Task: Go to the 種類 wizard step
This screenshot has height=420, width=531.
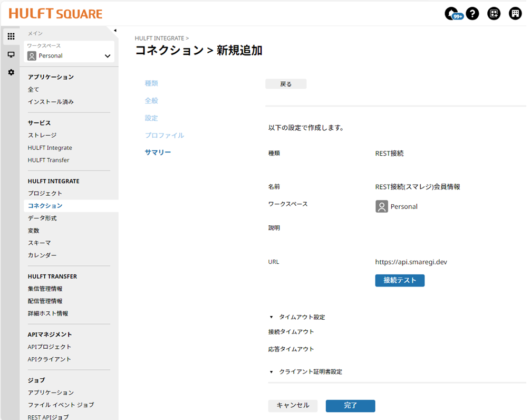Action: click(x=151, y=83)
